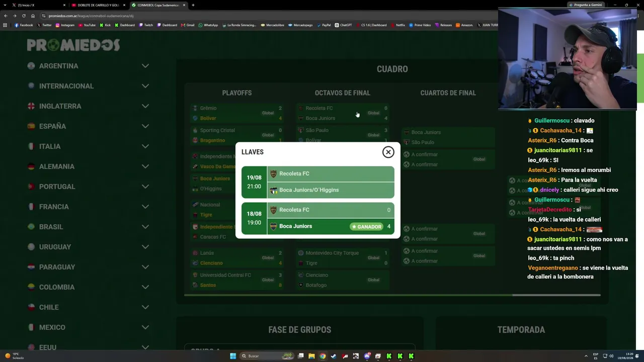644x362 pixels.
Task: Show hidden system tray icons
Action: click(587, 356)
